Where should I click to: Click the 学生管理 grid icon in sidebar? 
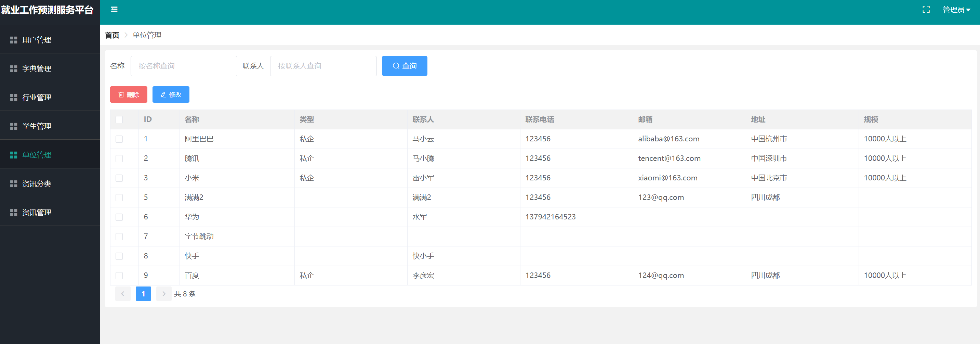14,126
